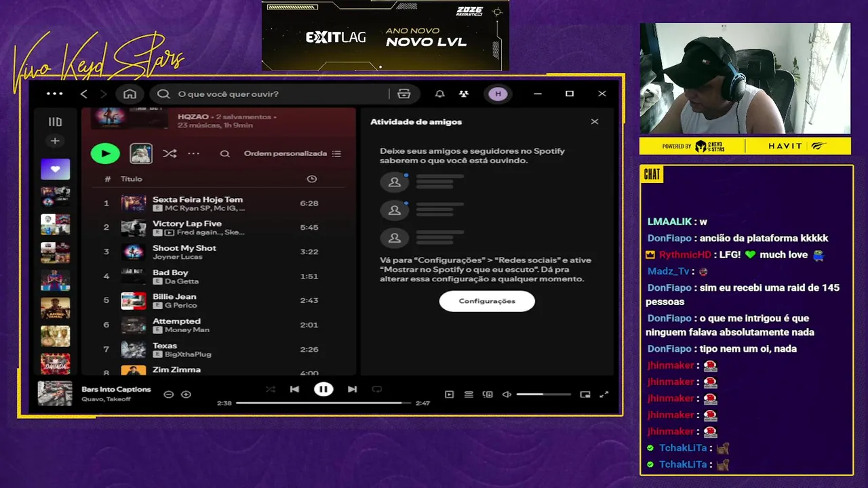The height and width of the screenshot is (488, 868).
Task: Toggle the Now Playing view
Action: [x=449, y=394]
